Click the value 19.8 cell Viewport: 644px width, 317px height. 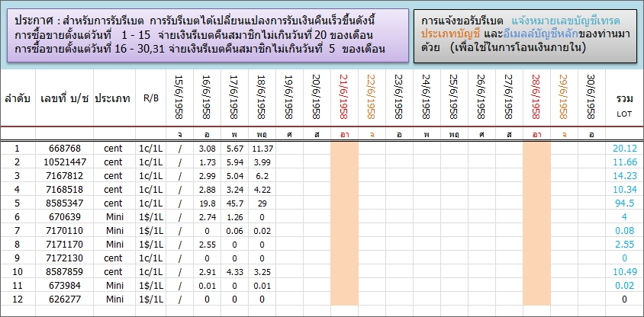(x=207, y=203)
